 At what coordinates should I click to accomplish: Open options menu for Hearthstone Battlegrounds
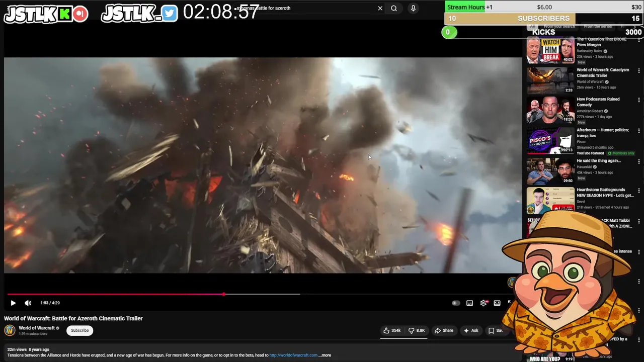tap(639, 191)
